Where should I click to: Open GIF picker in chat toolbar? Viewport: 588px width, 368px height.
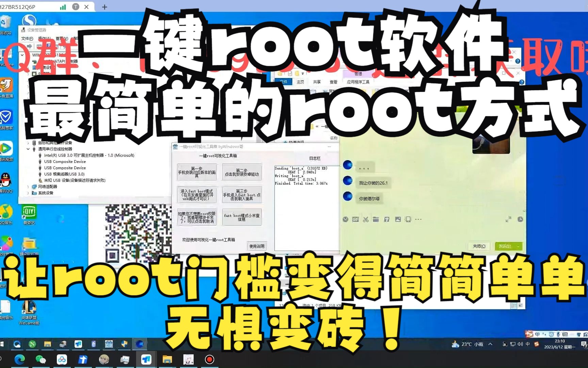coord(356,219)
